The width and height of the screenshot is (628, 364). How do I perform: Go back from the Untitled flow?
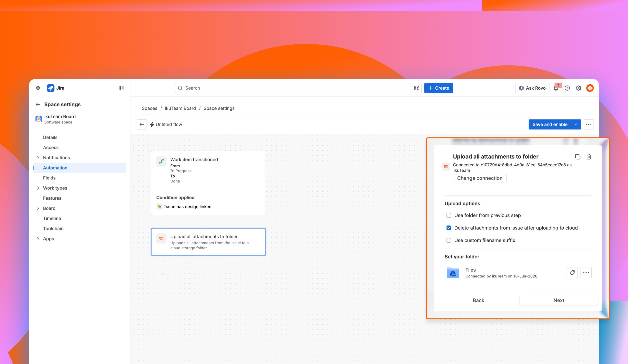tap(142, 124)
